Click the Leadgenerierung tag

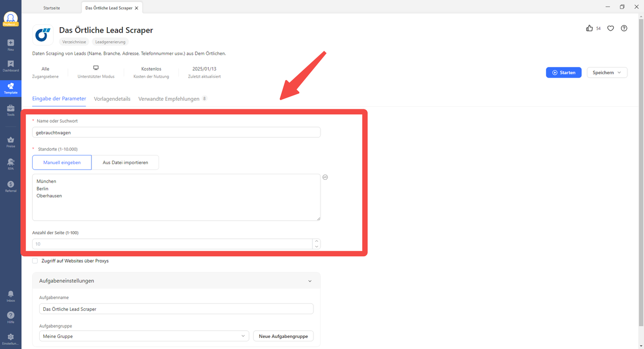click(110, 42)
